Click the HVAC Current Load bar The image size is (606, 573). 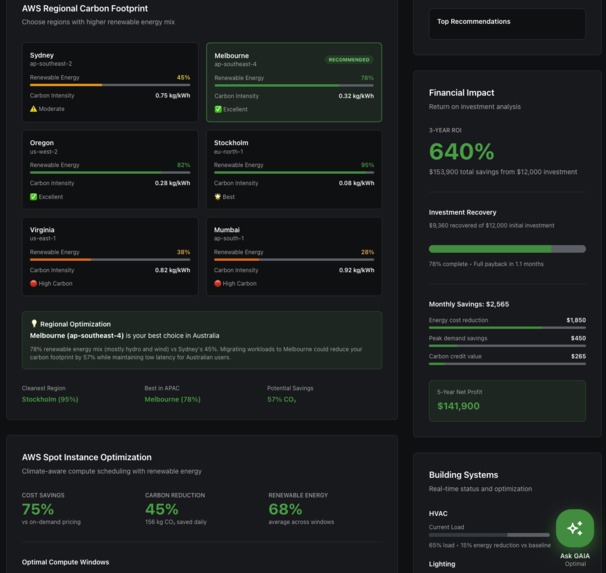click(489, 535)
